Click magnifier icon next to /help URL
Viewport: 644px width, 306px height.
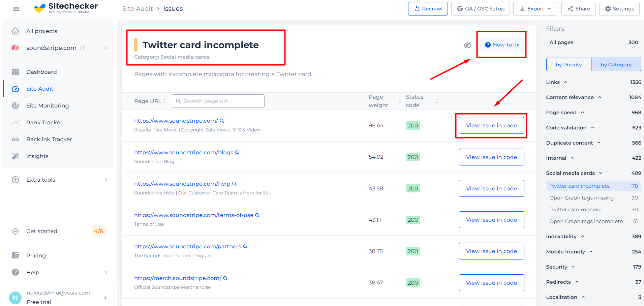(234, 184)
